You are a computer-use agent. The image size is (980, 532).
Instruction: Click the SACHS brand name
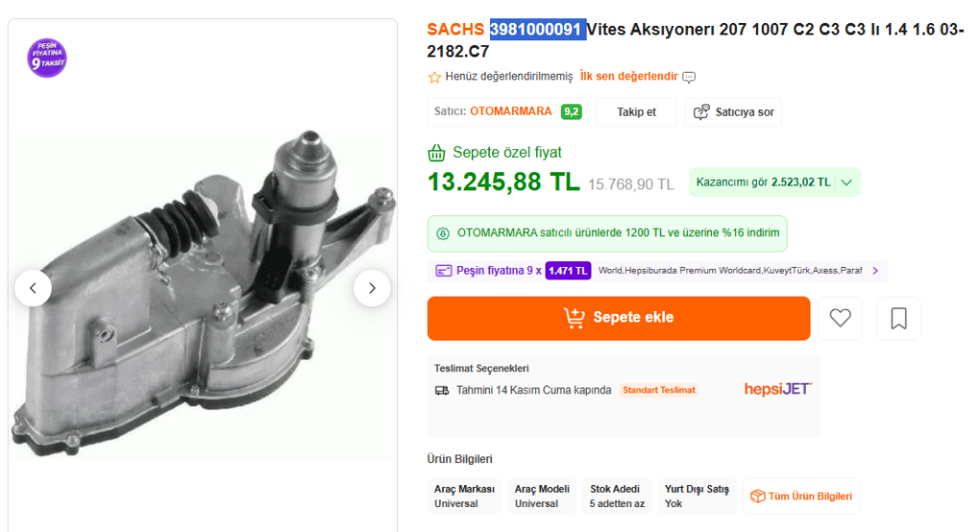[x=456, y=30]
